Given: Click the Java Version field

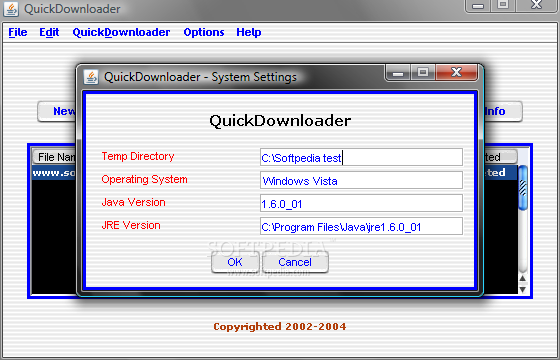Looking at the screenshot, I should click(361, 203).
